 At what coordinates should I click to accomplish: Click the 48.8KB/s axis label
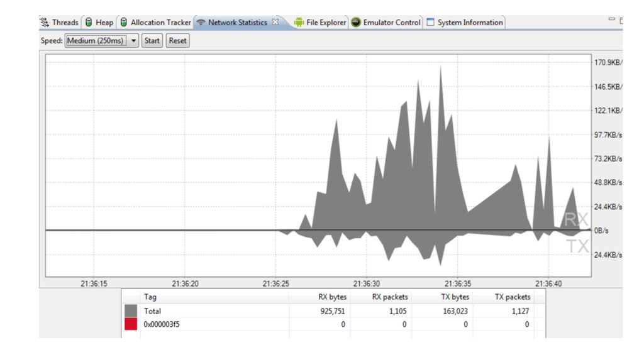coord(608,183)
